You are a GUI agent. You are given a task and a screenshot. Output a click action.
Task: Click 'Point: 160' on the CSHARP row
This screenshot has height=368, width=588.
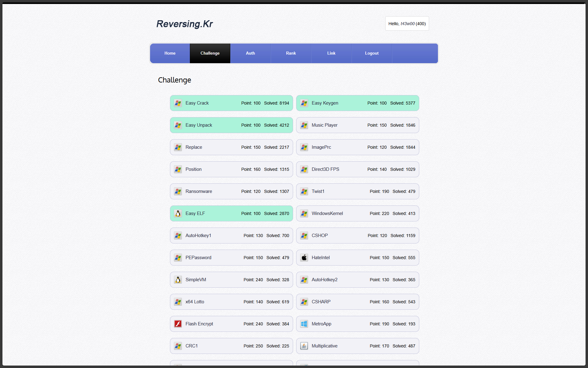click(x=379, y=302)
